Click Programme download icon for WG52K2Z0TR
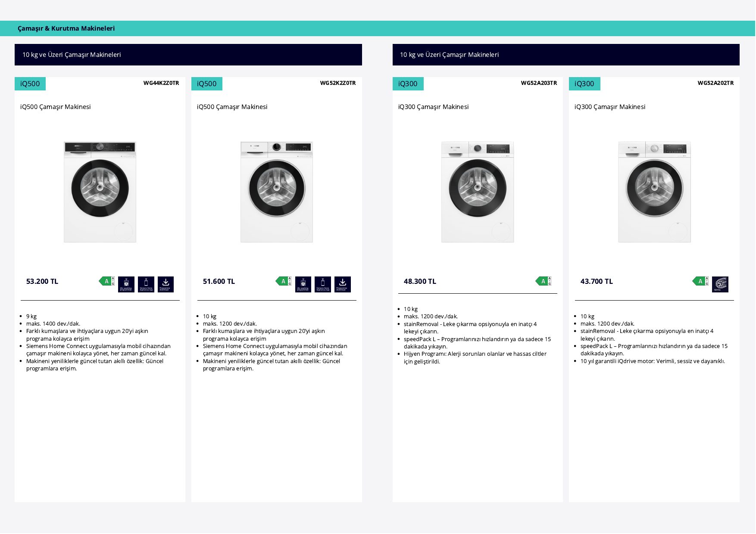This screenshot has width=756, height=534. pyautogui.click(x=343, y=285)
